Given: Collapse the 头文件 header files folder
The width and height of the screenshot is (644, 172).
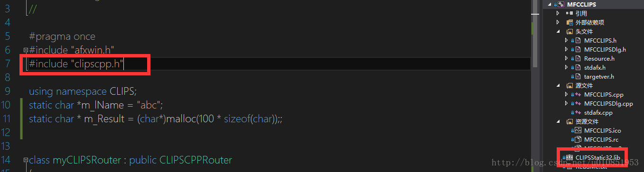Looking at the screenshot, I should click(559, 31).
